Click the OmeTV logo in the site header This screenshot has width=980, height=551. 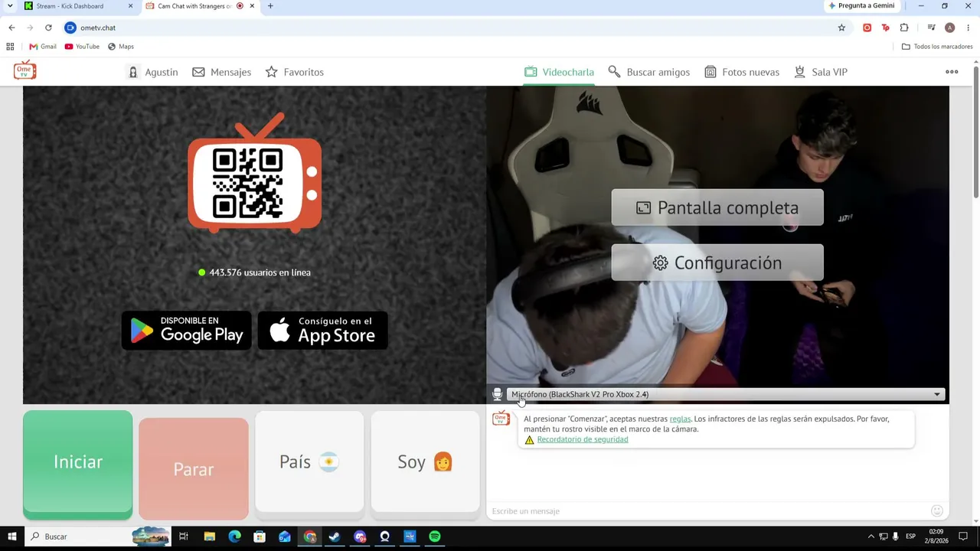(24, 70)
